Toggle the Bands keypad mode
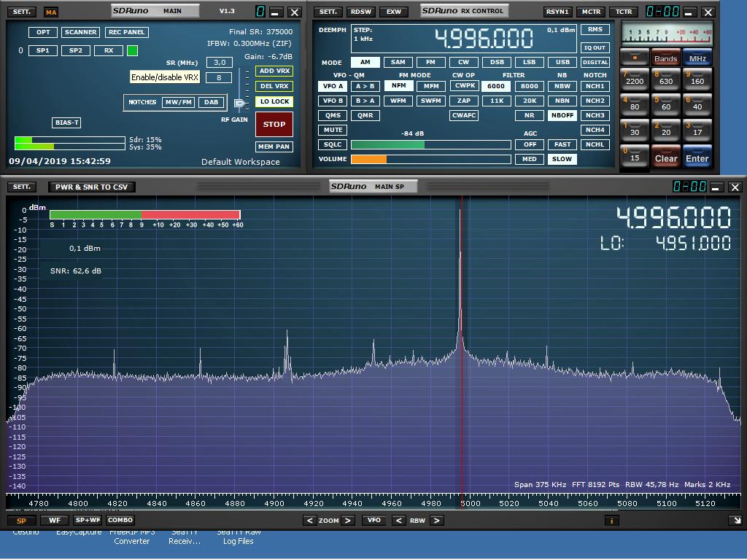The image size is (747, 560). point(665,58)
